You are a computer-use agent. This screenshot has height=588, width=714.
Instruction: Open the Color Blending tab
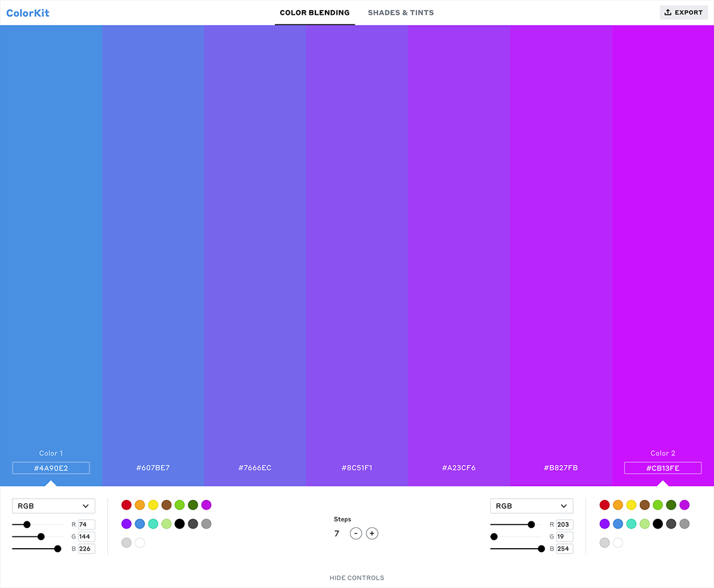(315, 12)
